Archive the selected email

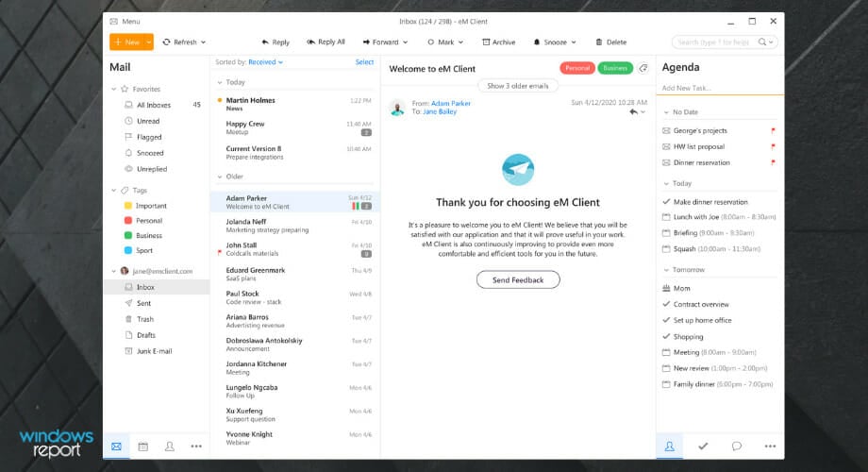tap(498, 42)
